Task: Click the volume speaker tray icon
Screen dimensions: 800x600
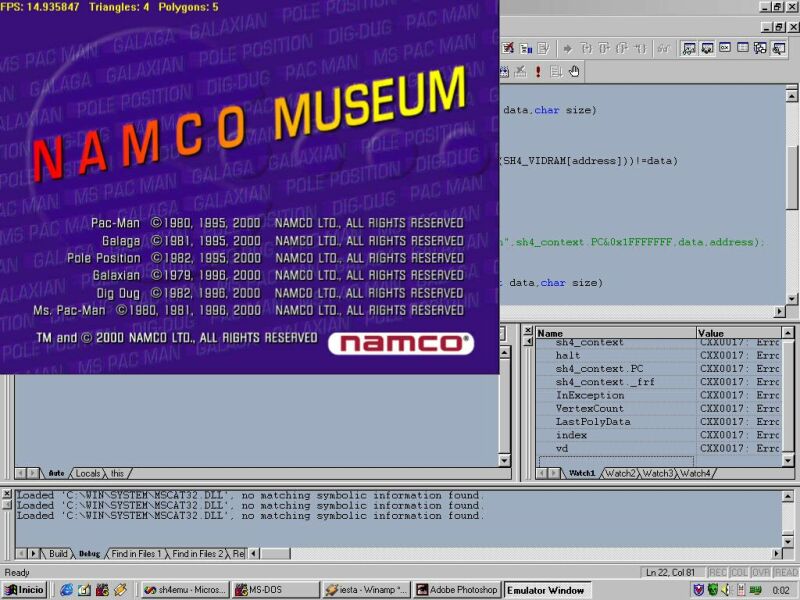Action: point(726,590)
